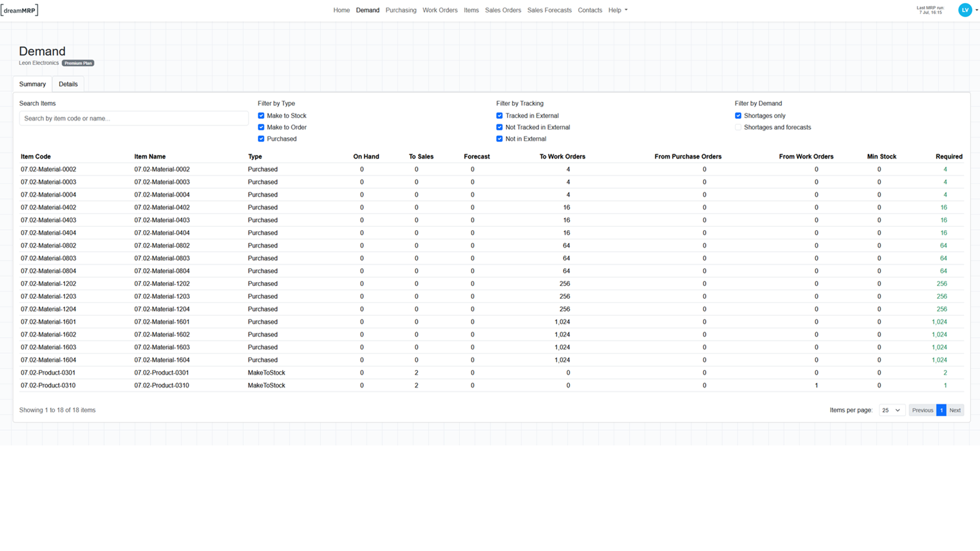Image resolution: width=980 pixels, height=551 pixels.
Task: Select item code 07.02-Material-0004
Action: click(x=48, y=195)
